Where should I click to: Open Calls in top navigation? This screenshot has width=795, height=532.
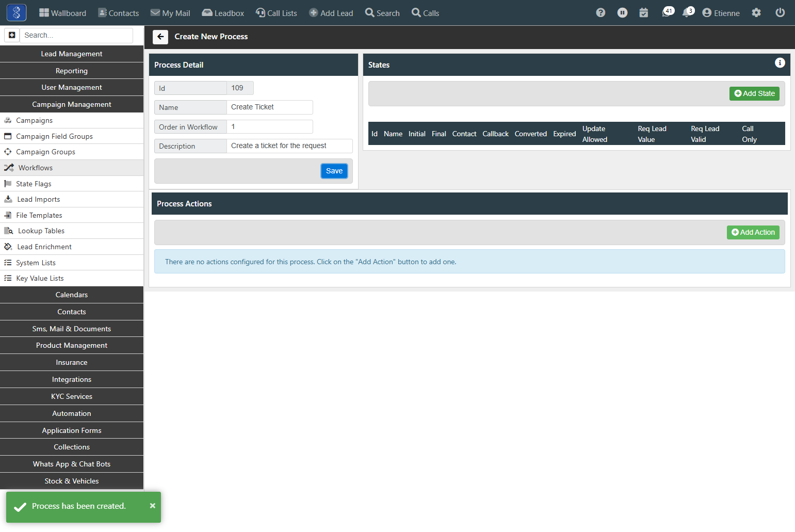pyautogui.click(x=426, y=13)
